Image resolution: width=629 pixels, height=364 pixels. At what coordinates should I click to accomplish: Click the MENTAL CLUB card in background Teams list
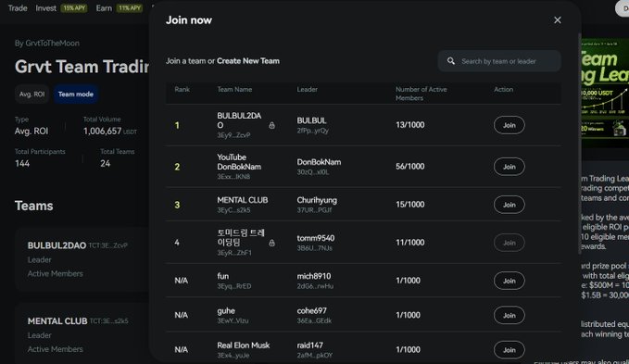point(82,333)
